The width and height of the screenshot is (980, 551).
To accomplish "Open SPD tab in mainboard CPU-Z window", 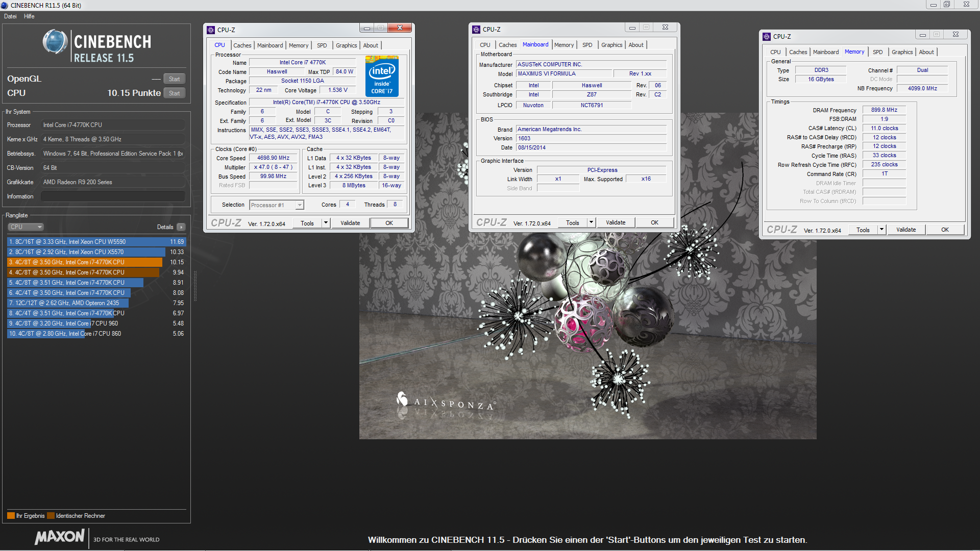I will (587, 45).
